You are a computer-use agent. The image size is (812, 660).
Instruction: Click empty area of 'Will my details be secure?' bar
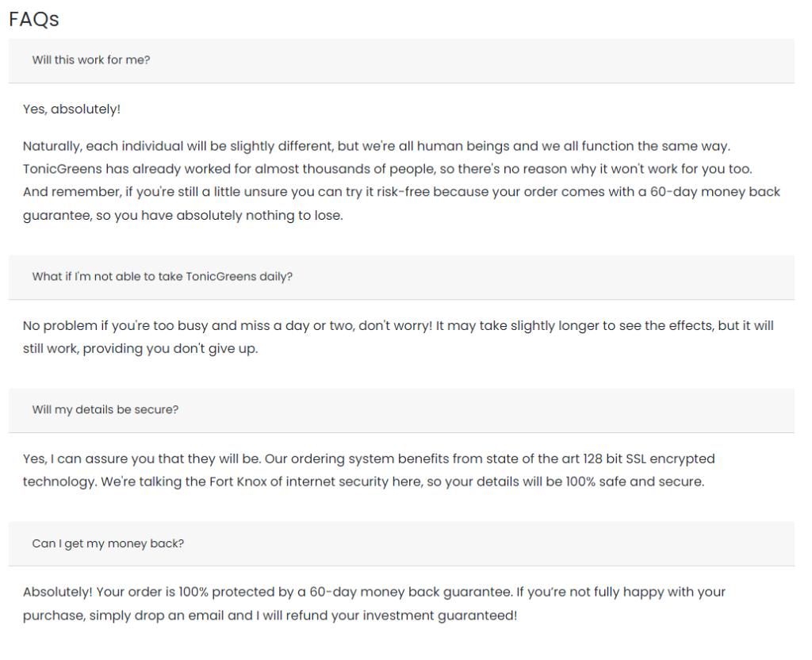(466, 410)
